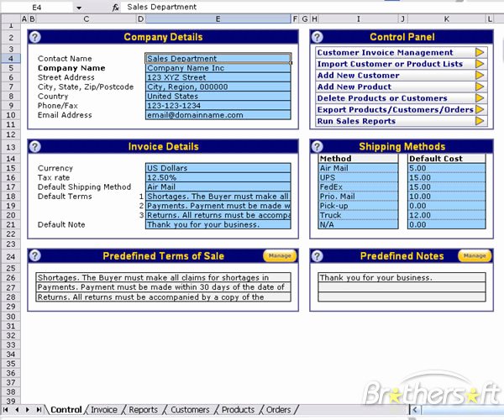
Task: Select the 123 XYZ Street address cell
Action: pos(218,77)
